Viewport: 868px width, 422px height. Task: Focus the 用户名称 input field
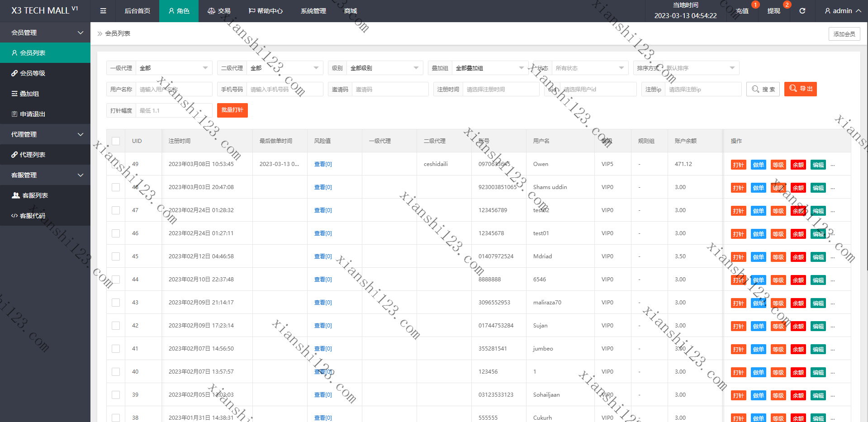click(174, 90)
